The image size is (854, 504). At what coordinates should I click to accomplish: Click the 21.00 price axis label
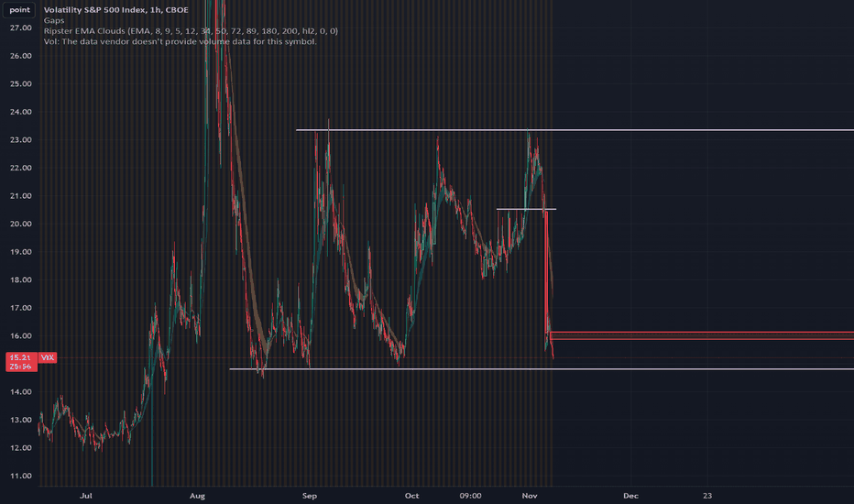21,195
